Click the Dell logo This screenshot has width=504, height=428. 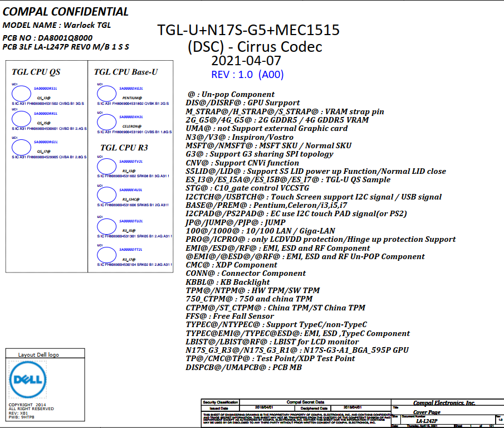[x=26, y=381]
